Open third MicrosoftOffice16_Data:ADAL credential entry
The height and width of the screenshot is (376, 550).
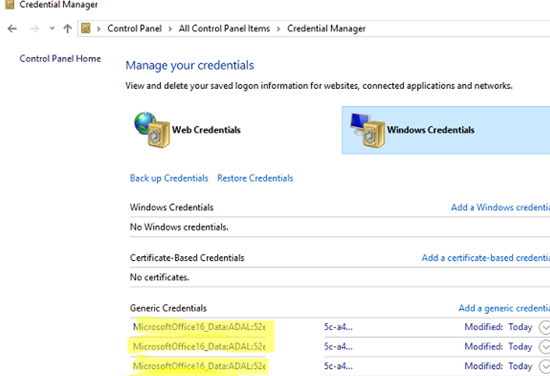[x=199, y=366]
